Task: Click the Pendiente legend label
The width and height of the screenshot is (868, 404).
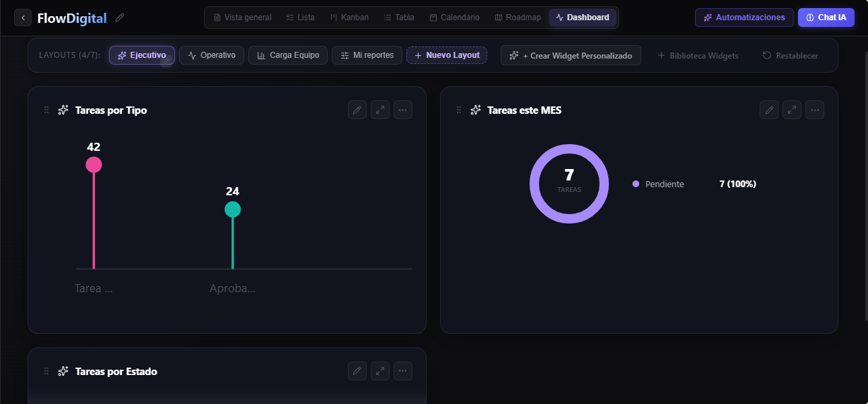Action: pos(664,184)
